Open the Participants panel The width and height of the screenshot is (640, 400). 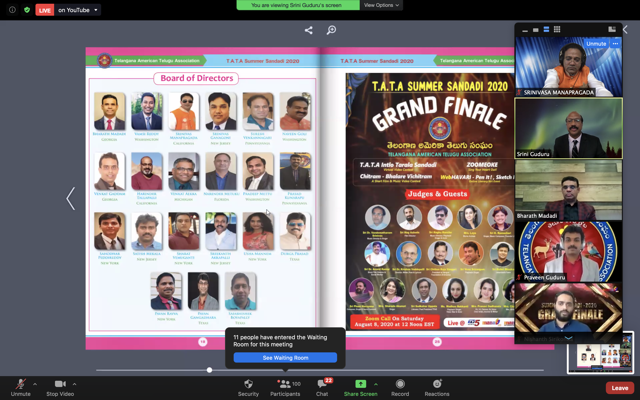click(285, 387)
